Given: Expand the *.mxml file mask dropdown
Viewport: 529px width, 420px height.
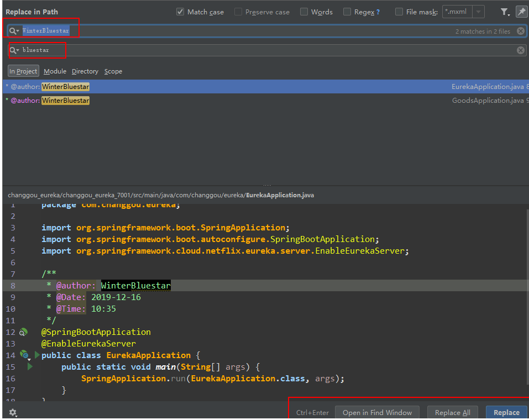Looking at the screenshot, I should tap(478, 12).
